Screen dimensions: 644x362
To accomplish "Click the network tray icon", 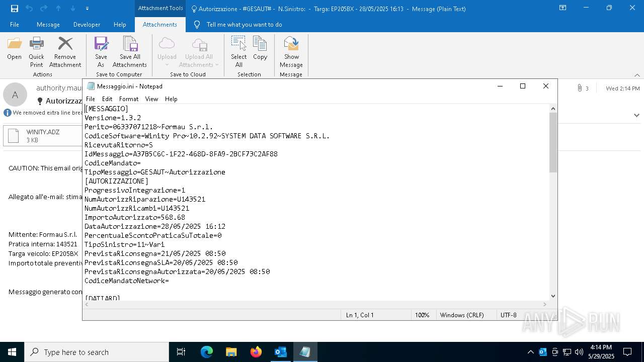I will 567,352.
